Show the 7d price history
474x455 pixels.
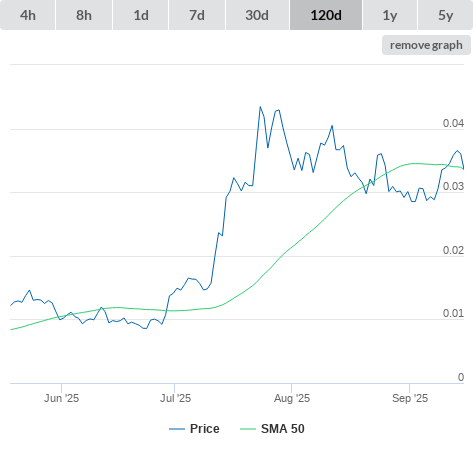click(197, 15)
